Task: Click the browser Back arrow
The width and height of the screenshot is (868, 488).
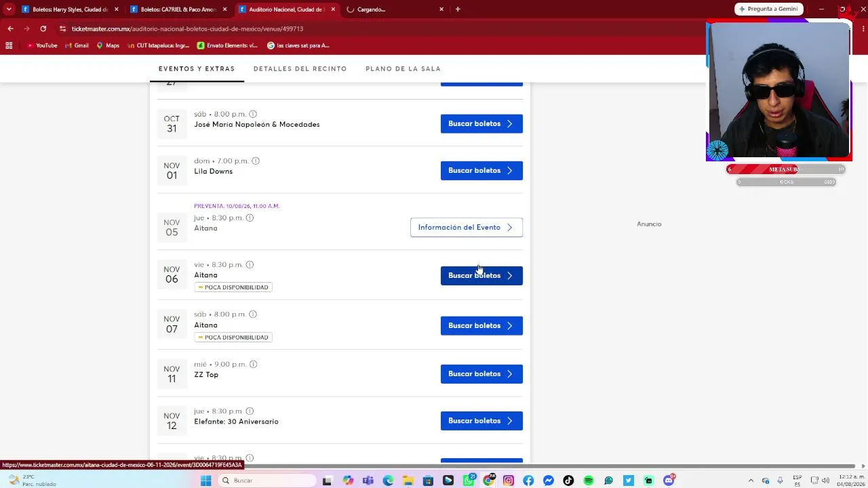Action: [x=10, y=28]
